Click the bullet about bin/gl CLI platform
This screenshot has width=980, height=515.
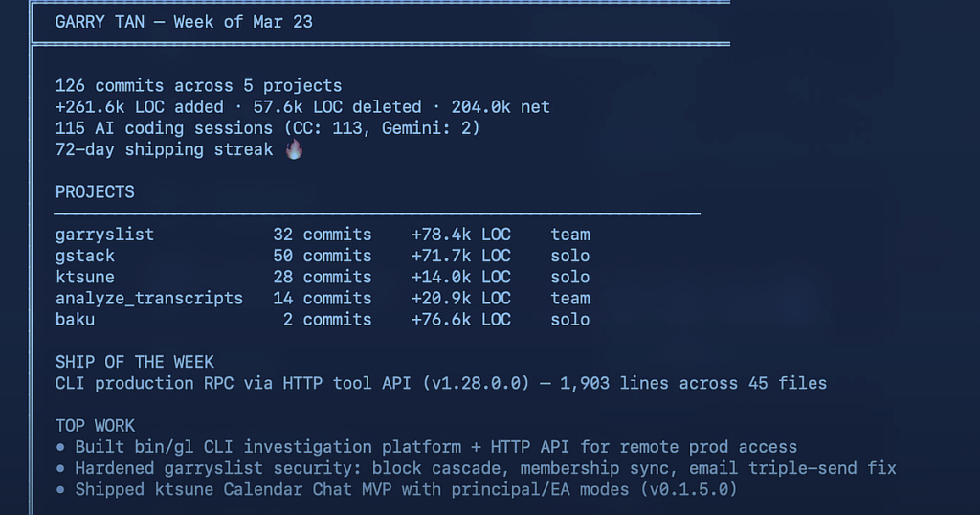[x=426, y=447]
